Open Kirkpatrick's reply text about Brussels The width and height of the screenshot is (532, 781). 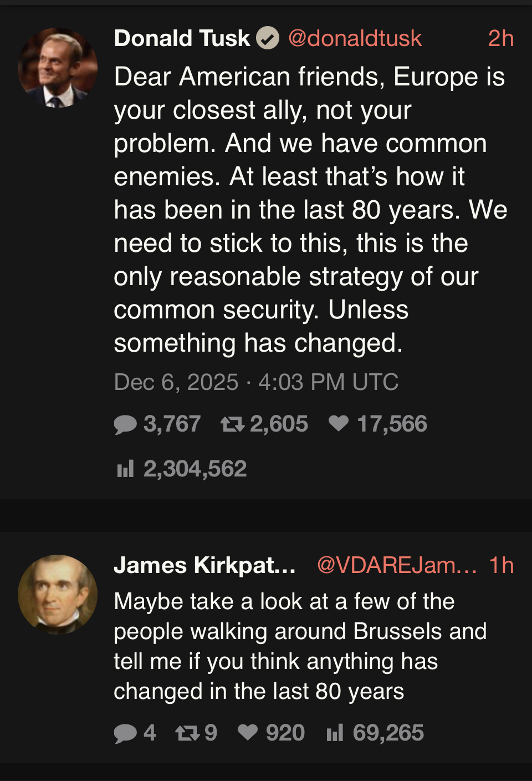point(300,646)
